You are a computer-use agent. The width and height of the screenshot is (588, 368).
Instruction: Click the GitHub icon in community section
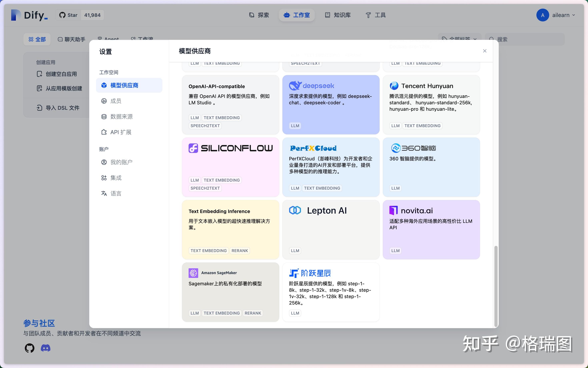click(29, 348)
